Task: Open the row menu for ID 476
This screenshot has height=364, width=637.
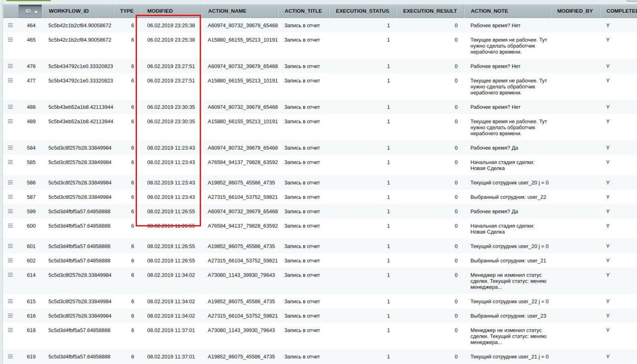Action: pyautogui.click(x=10, y=66)
